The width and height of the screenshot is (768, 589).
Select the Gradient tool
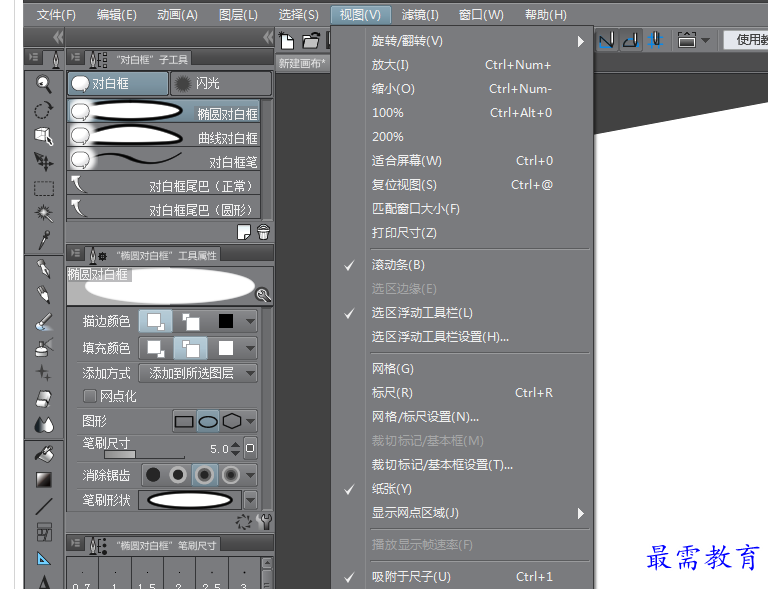tap(44, 480)
